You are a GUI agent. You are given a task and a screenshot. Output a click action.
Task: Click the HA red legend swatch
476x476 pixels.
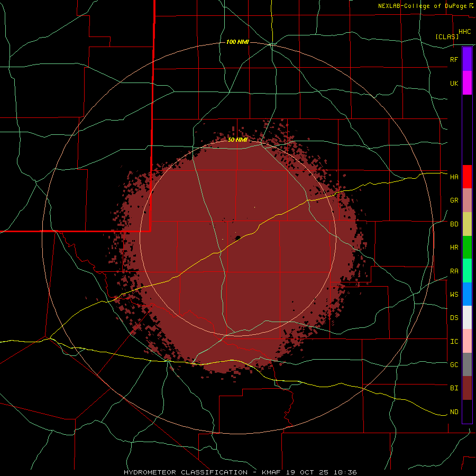(467, 177)
